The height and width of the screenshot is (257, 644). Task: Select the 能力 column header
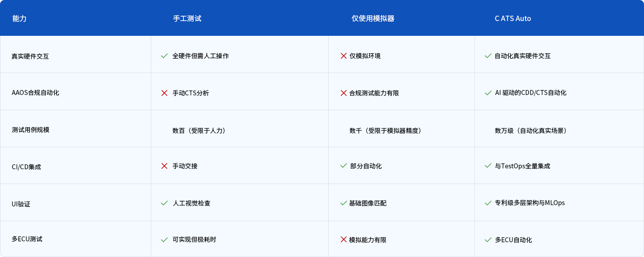click(x=20, y=19)
